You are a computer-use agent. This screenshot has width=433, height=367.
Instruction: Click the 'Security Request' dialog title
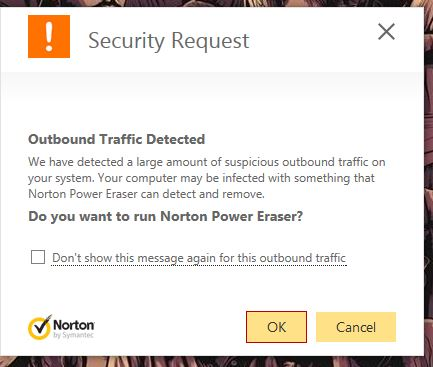click(169, 41)
